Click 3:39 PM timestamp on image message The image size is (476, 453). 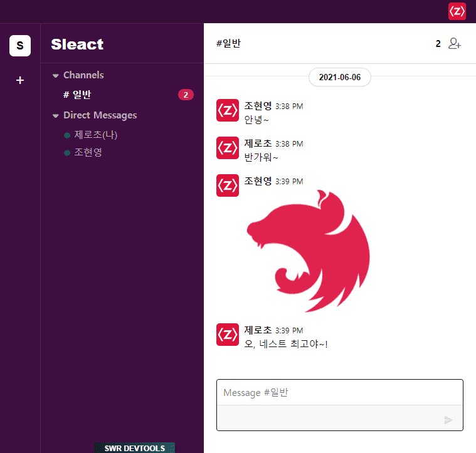click(x=289, y=182)
